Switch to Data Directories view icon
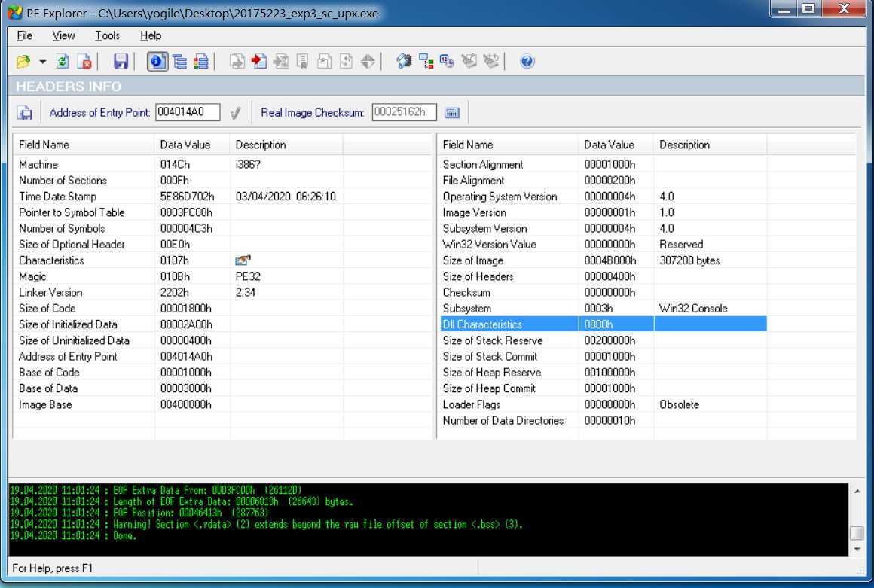 [x=179, y=62]
